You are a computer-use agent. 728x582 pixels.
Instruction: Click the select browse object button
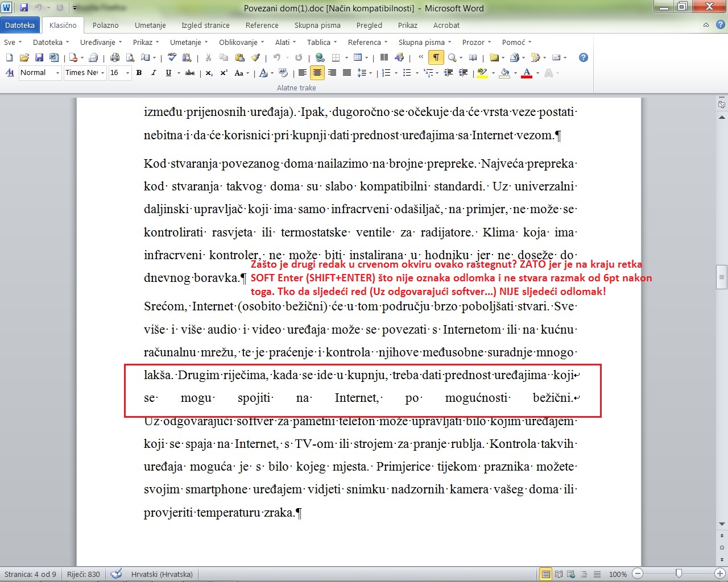722,547
